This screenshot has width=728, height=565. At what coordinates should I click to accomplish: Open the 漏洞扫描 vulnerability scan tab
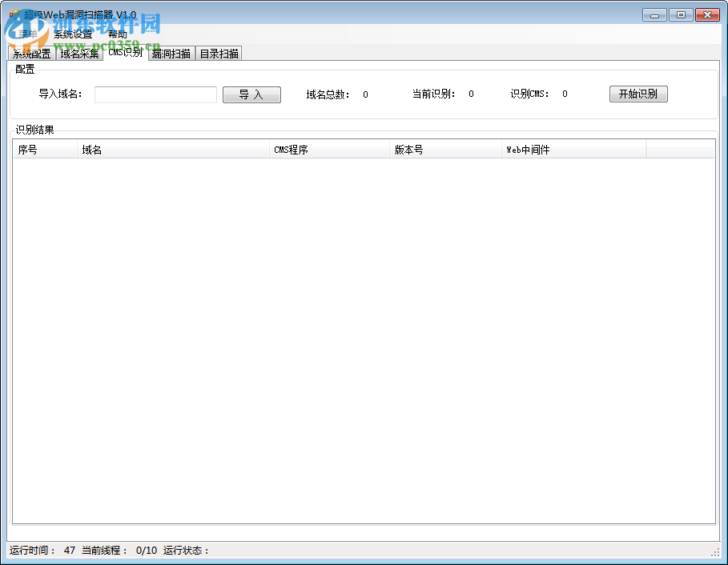coord(170,54)
